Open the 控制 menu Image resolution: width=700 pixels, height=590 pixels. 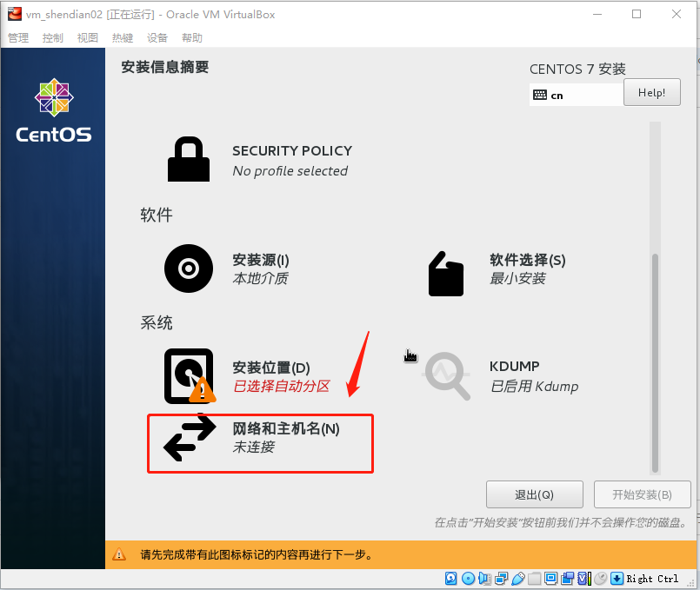[x=53, y=38]
